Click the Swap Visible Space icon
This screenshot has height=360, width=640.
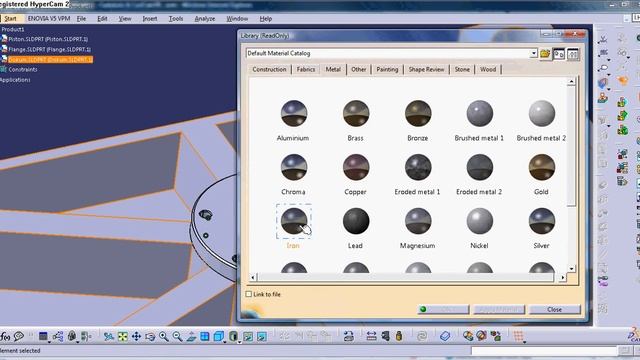(262, 336)
